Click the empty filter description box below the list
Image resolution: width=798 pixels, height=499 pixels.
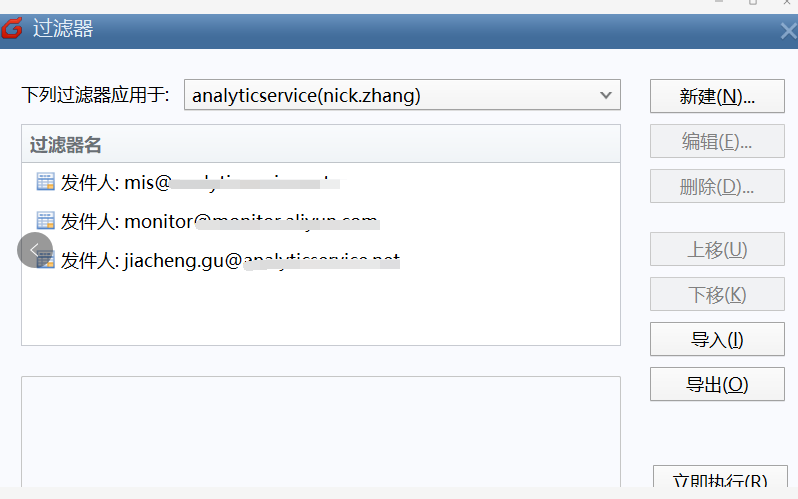click(x=320, y=430)
